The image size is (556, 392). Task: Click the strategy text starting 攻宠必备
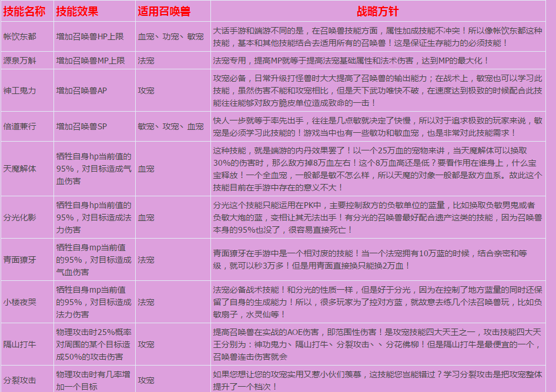coord(378,91)
